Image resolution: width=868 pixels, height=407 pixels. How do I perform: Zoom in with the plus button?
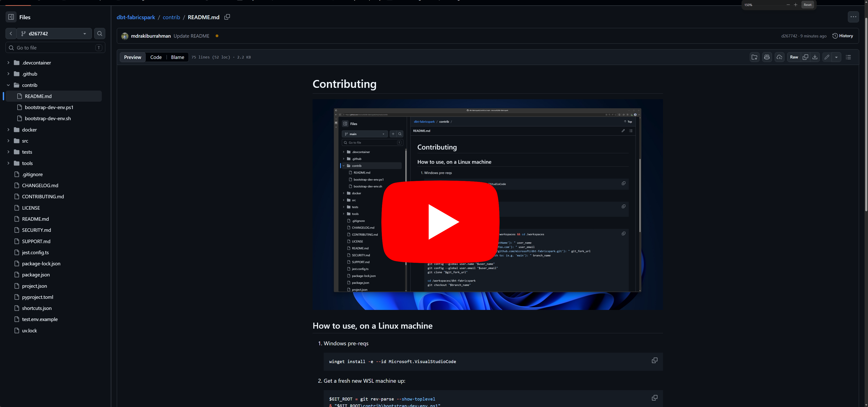click(x=796, y=5)
